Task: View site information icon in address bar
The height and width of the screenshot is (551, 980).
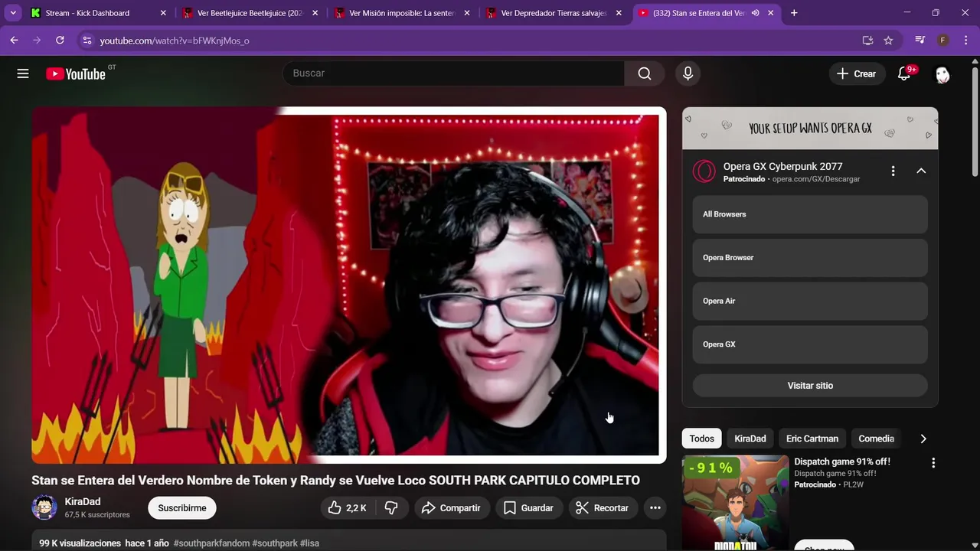Action: [x=87, y=40]
